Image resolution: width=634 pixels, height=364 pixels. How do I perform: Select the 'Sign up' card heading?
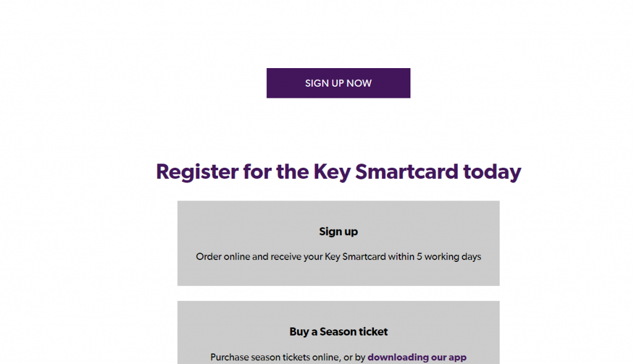pos(339,232)
